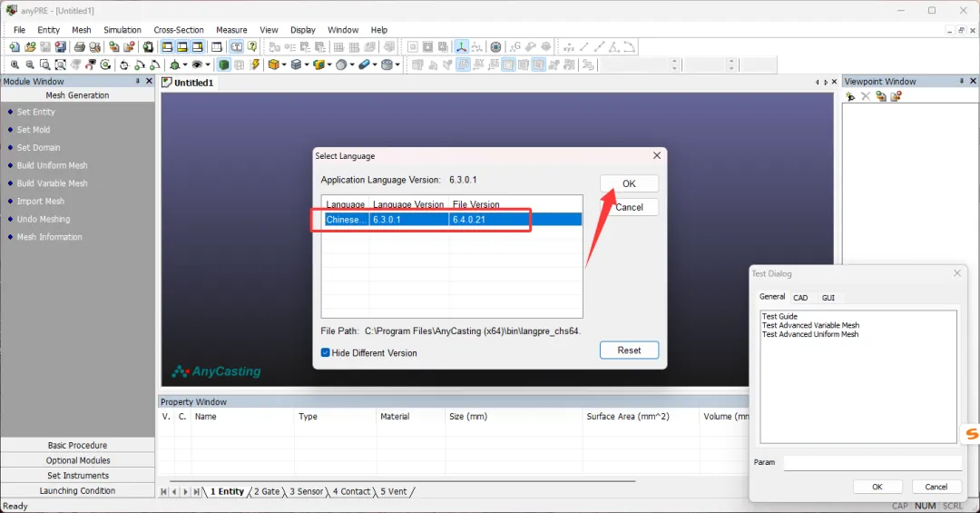The image size is (980, 513).
Task: Click Cancel in Select Language dialog
Action: pyautogui.click(x=629, y=207)
